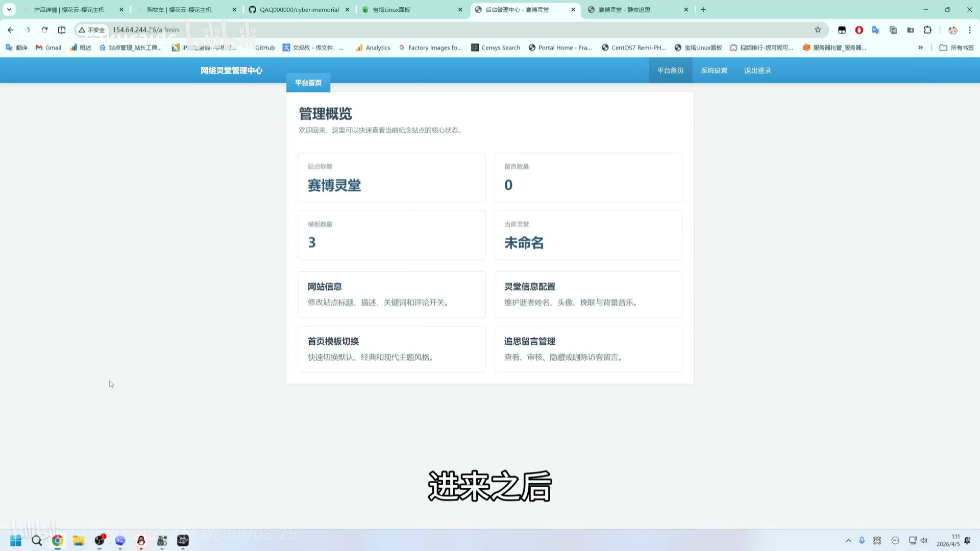Image resolution: width=980 pixels, height=551 pixels.
Task: Open the Google Translate extension icon
Action: pos(876,30)
